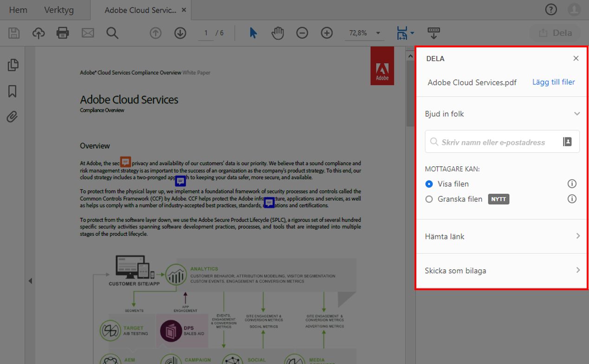Viewport: 589px width, 364px height.
Task: Show info for Granska filen option
Action: click(x=572, y=199)
